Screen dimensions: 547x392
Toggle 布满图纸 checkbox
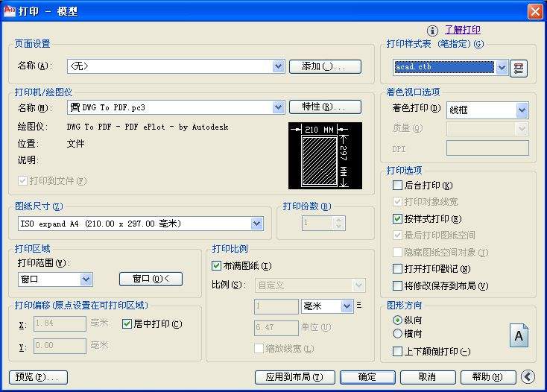[x=216, y=266]
